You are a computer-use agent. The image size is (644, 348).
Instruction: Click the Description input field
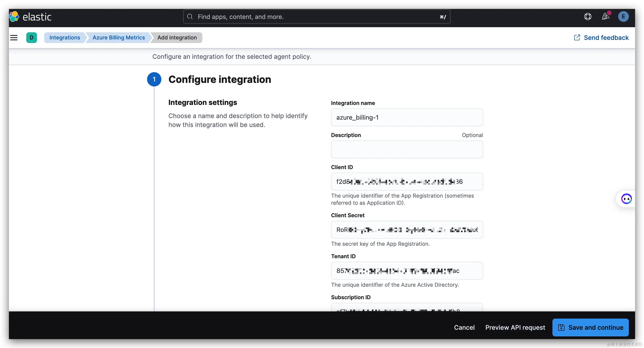point(407,149)
